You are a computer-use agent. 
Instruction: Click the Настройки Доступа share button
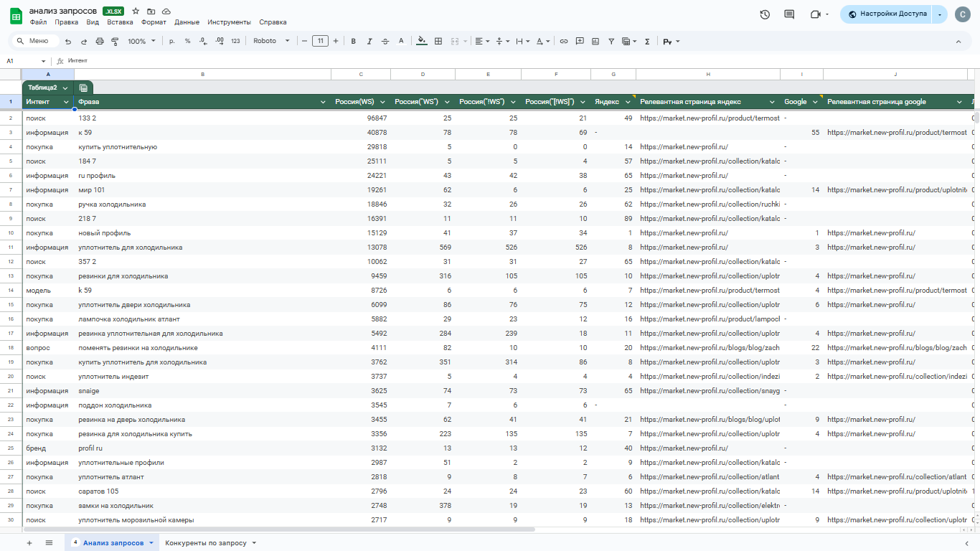tap(887, 14)
